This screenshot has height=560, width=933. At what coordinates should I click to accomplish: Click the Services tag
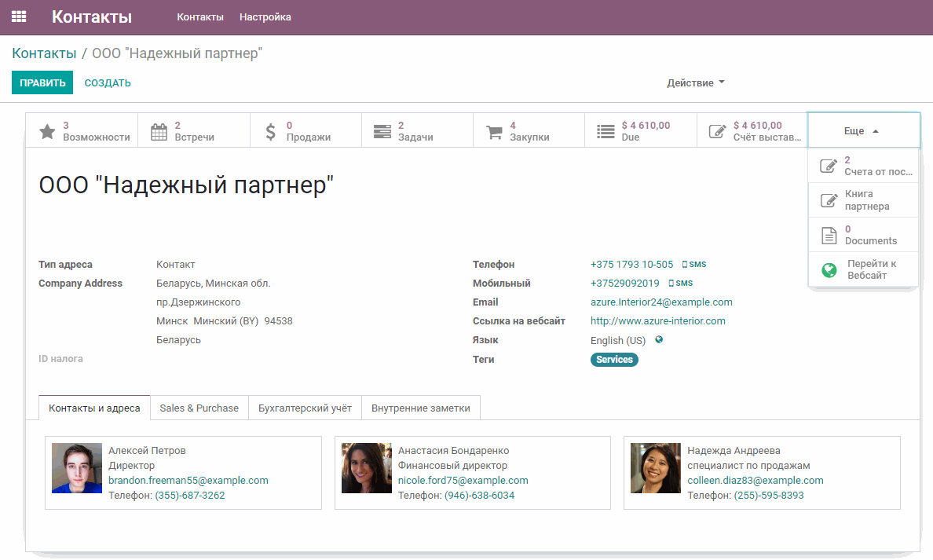pyautogui.click(x=614, y=360)
